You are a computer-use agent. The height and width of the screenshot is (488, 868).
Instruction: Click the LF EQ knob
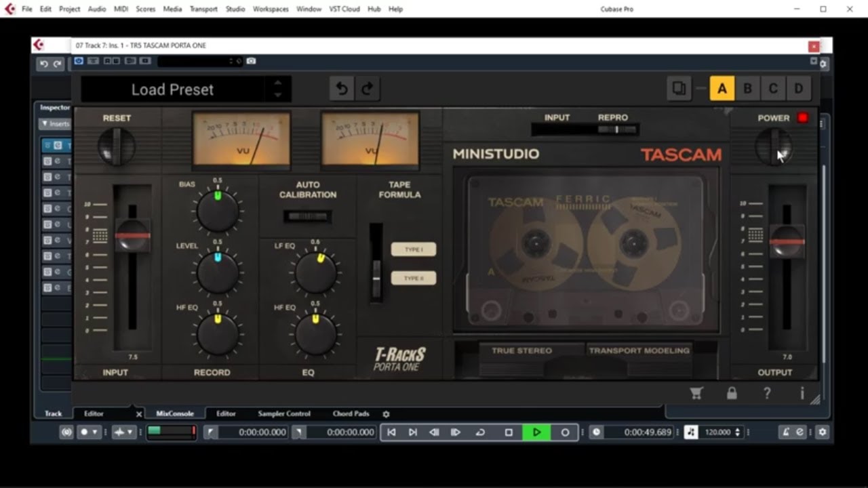tap(315, 272)
